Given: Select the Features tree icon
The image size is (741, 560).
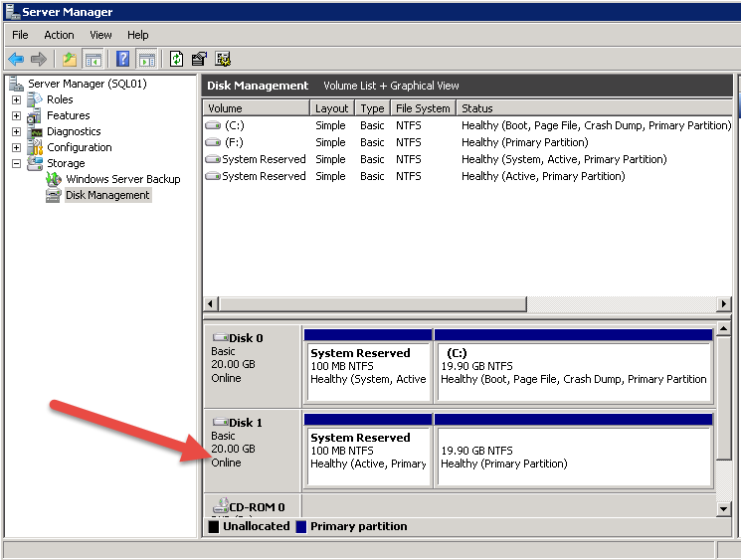Looking at the screenshot, I should pos(34,115).
